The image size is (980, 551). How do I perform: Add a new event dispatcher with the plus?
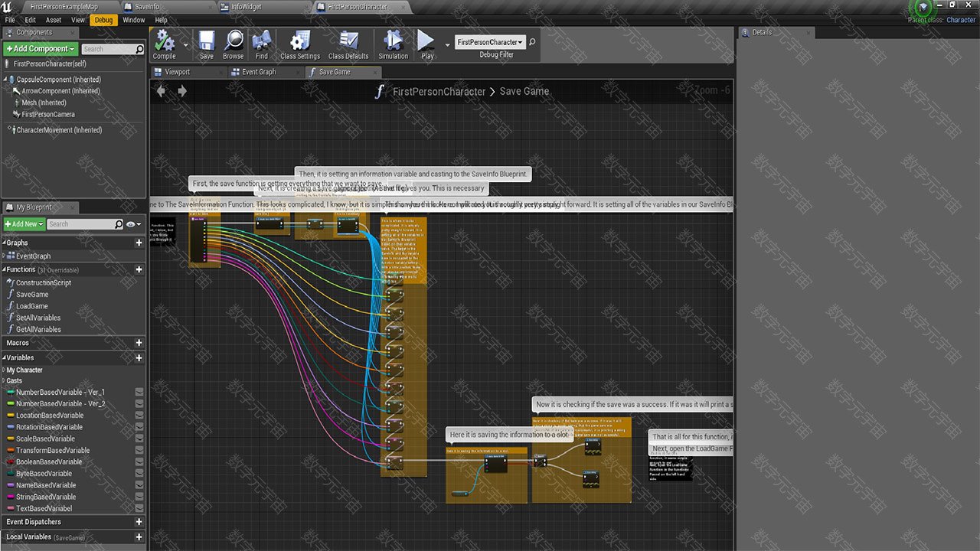[139, 522]
